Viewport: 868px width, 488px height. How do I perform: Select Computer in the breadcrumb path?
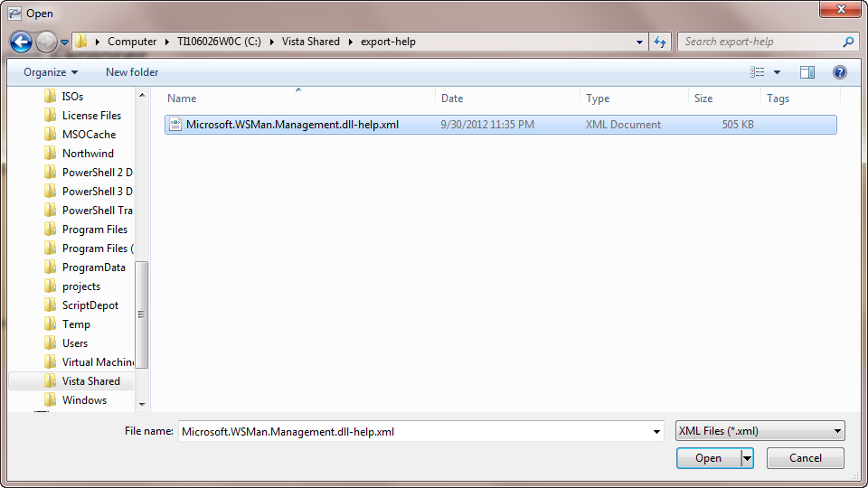(132, 42)
